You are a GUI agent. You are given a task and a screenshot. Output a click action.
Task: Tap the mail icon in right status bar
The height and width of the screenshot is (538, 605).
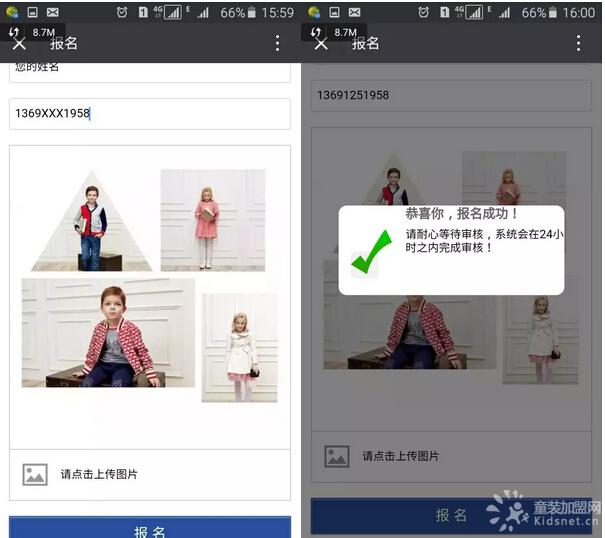(x=354, y=12)
